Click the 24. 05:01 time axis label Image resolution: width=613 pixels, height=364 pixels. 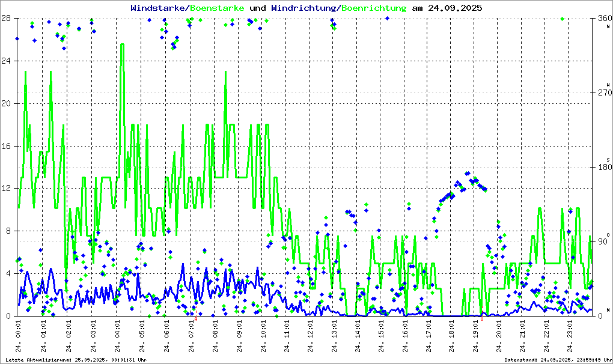coord(142,336)
